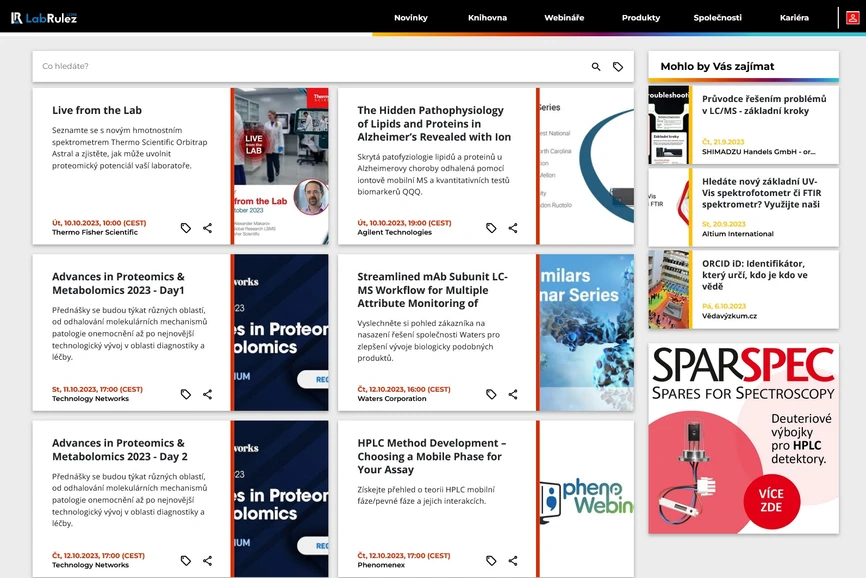The width and height of the screenshot is (866, 578).
Task: Share the HPLC Method Development webinar
Action: pos(513,561)
